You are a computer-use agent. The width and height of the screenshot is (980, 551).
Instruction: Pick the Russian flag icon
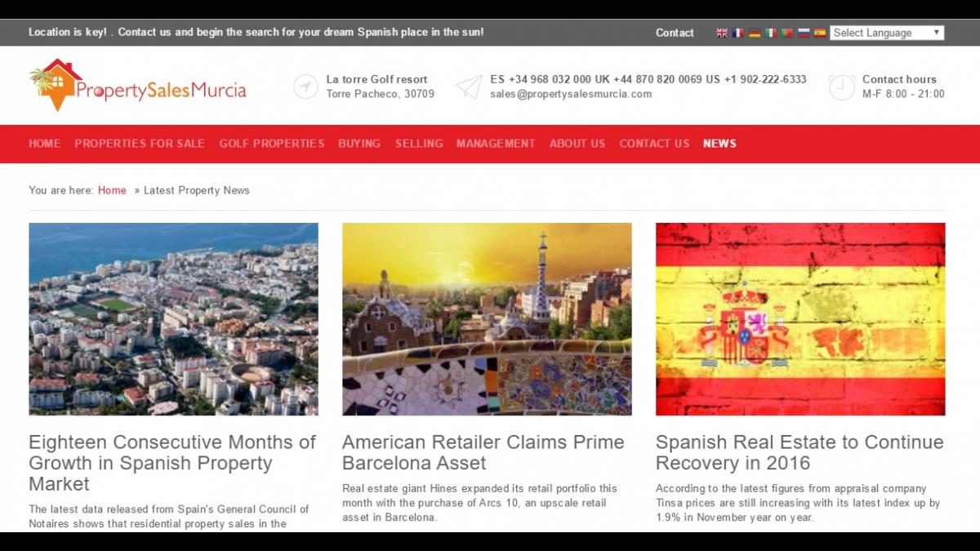(x=804, y=33)
